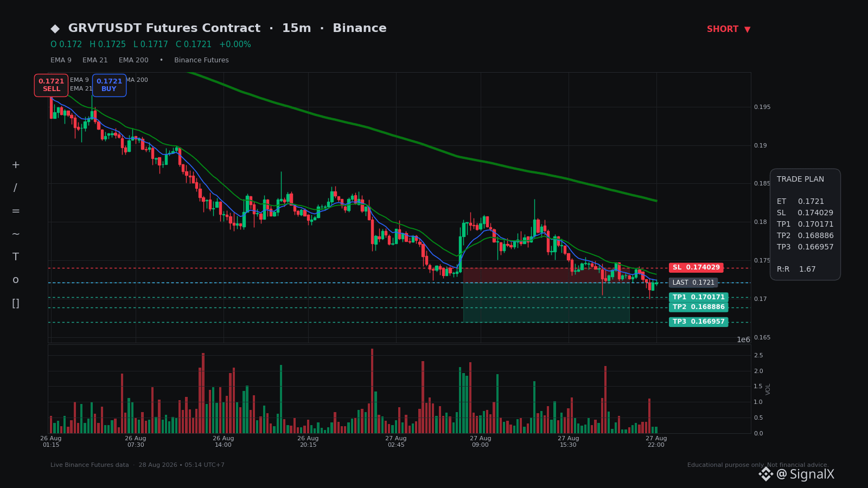Screen dimensions: 868x488
Task: Click the 0.165 price axis label
Action: pyautogui.click(x=762, y=338)
